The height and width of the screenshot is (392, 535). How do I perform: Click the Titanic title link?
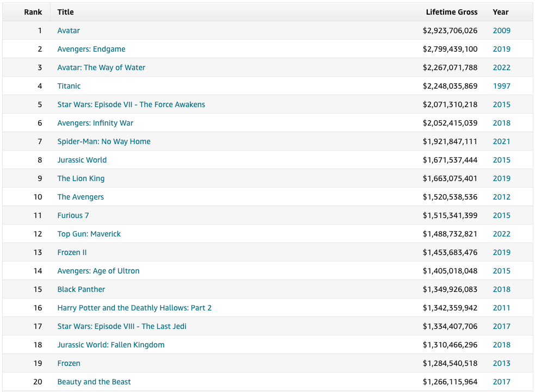point(69,86)
